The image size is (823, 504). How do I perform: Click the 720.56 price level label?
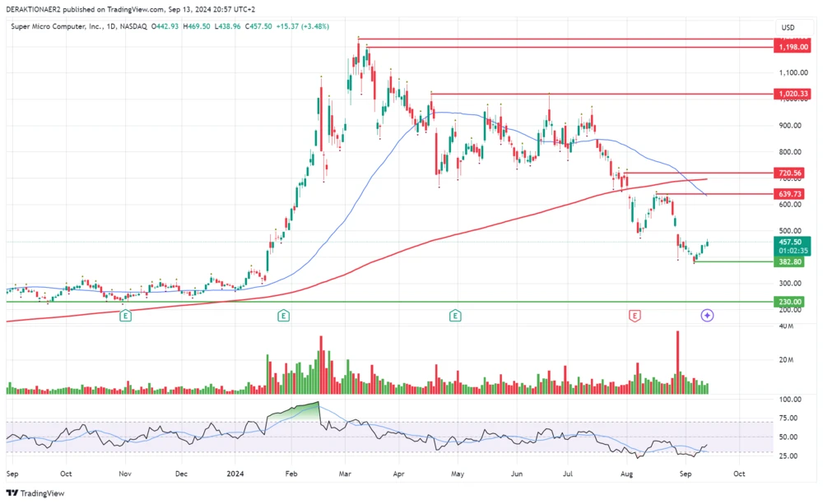(788, 173)
